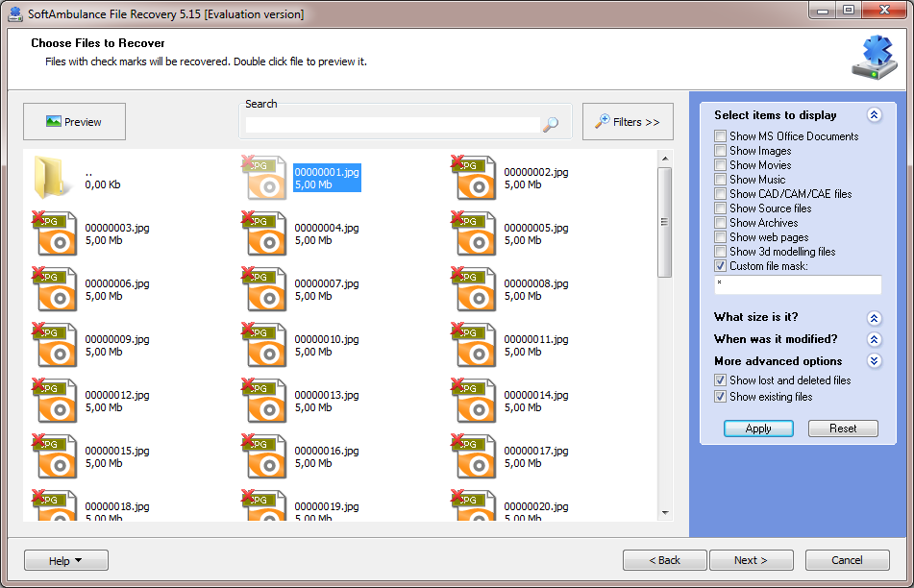Collapse More advanced options section
Image resolution: width=914 pixels, height=588 pixels.
click(x=874, y=361)
